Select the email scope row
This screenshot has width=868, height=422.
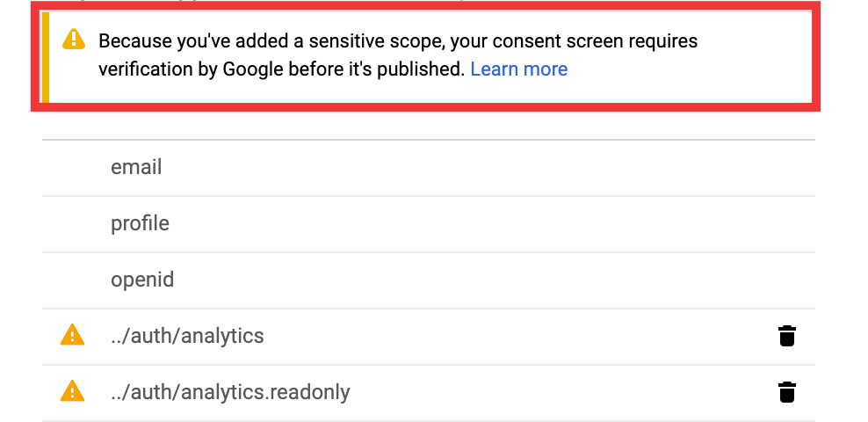click(136, 167)
